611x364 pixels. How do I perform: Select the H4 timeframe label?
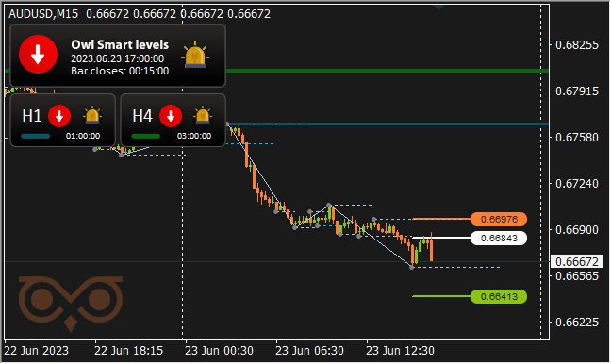point(142,116)
